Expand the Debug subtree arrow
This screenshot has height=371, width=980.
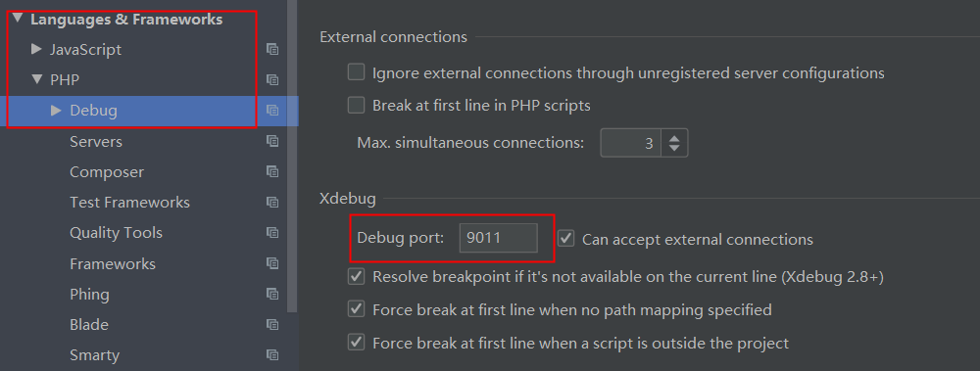56,110
